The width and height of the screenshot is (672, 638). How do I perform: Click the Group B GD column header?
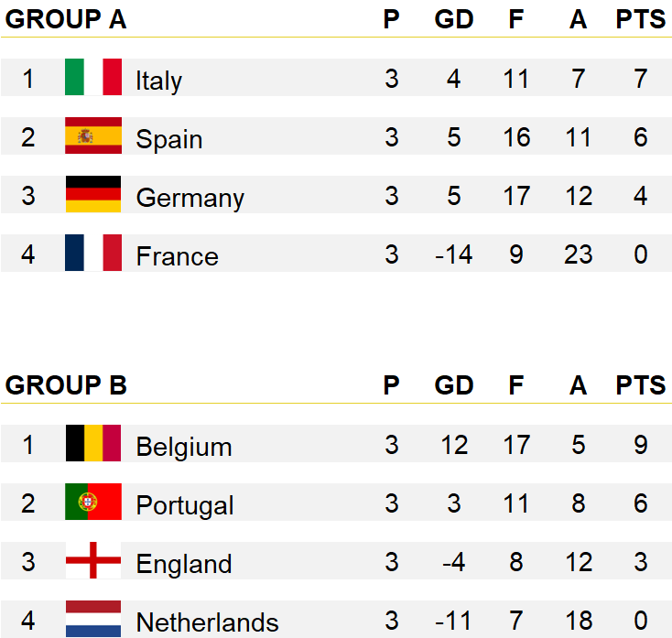[x=454, y=385]
